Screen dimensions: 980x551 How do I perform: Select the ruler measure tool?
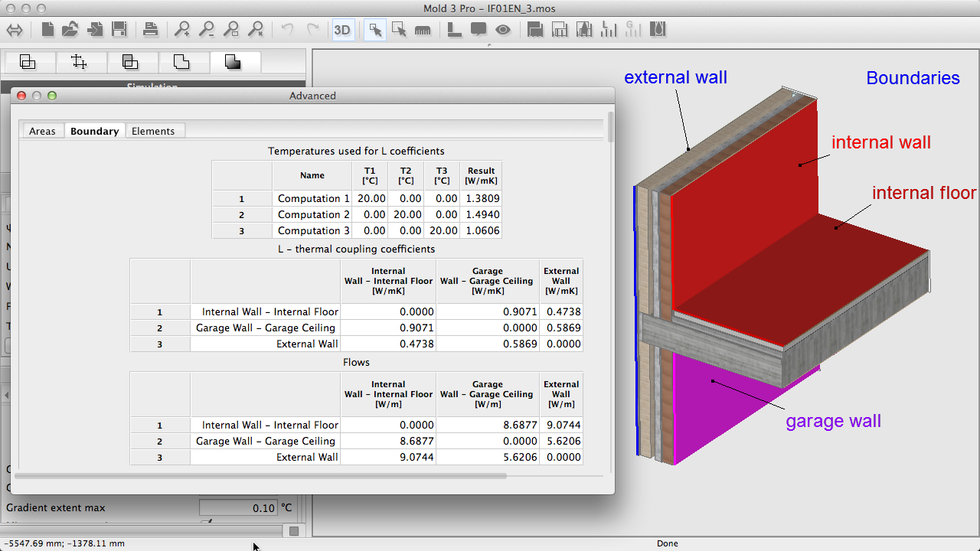click(423, 30)
